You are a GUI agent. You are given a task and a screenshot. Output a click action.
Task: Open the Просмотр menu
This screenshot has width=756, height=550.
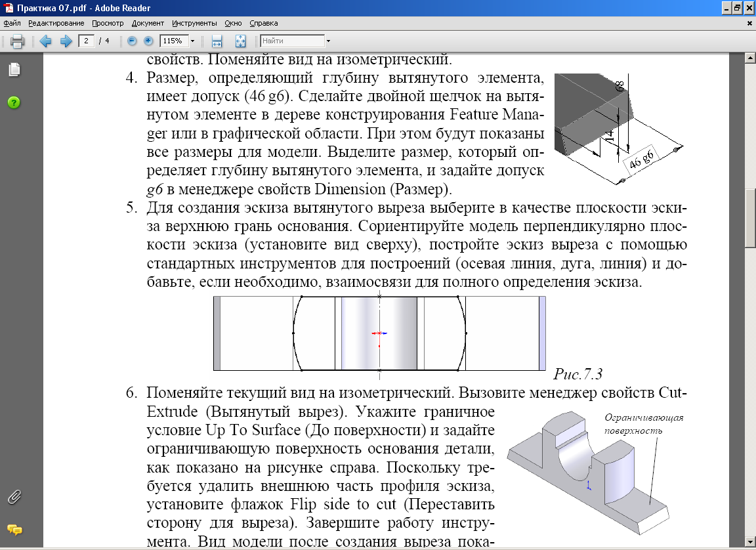(108, 23)
